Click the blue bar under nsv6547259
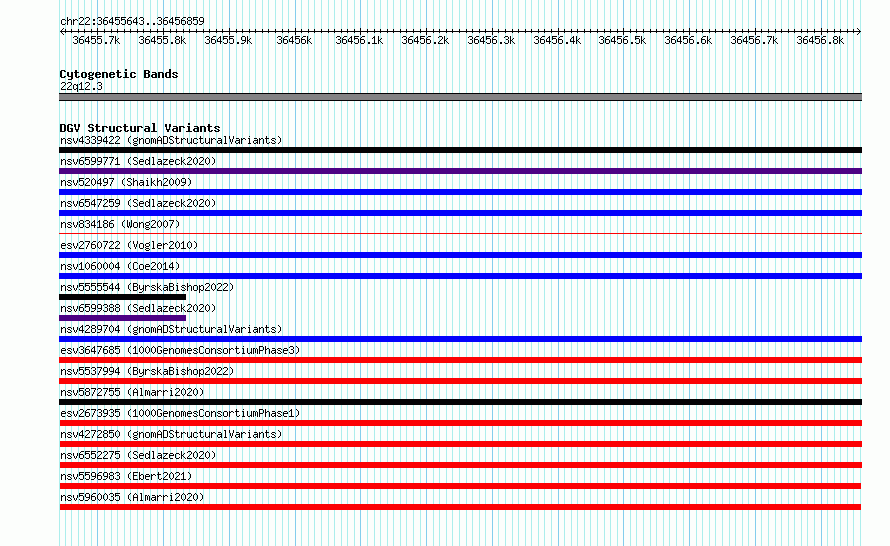This screenshot has height=546, width=890. pyautogui.click(x=460, y=213)
